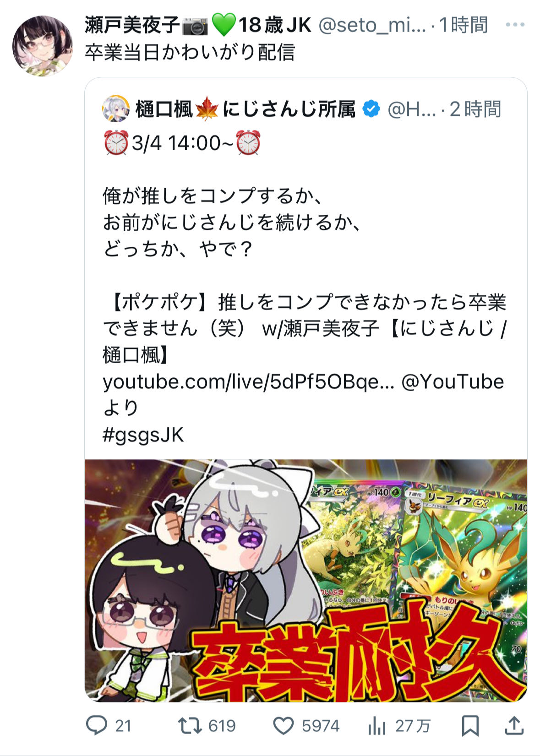
Task: Open the share upload icon
Action: point(514,725)
